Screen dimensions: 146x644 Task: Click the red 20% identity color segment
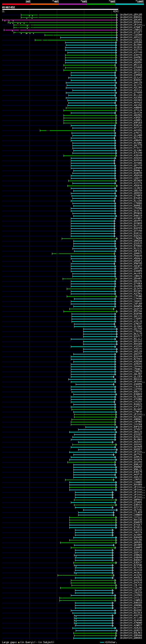pyautogui.click(x=16, y=4)
